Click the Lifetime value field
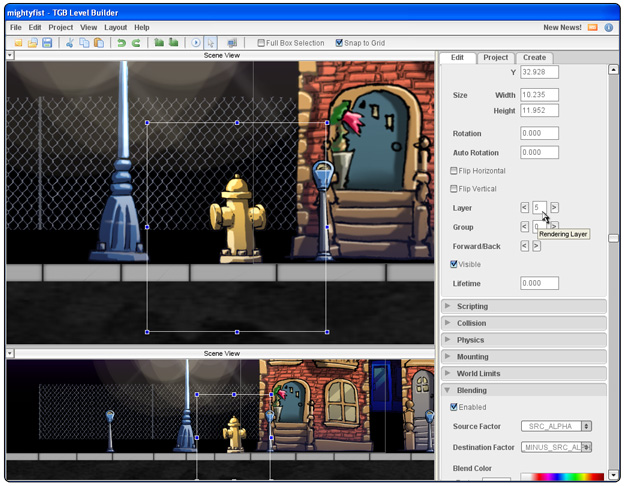The width and height of the screenshot is (625, 486). coord(539,283)
